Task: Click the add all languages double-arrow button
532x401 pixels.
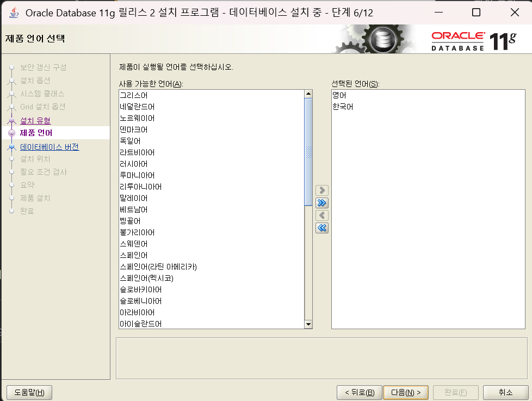Action: pos(321,203)
